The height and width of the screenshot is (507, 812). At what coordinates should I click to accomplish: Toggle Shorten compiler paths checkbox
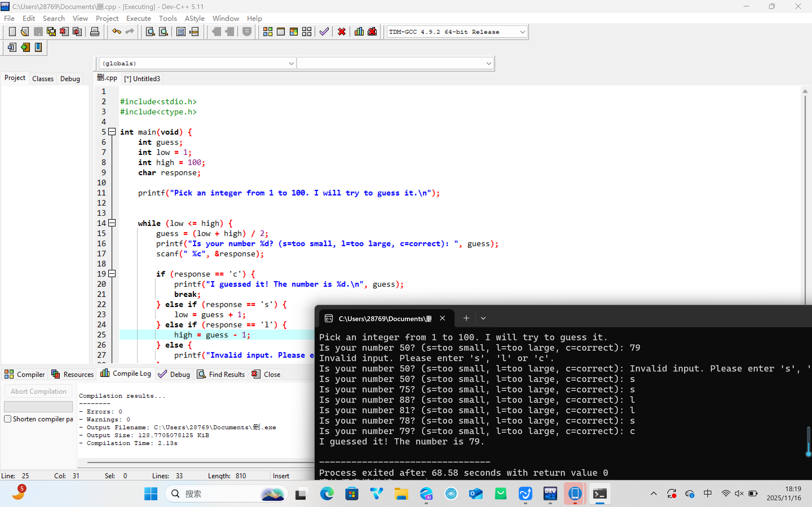(x=8, y=419)
